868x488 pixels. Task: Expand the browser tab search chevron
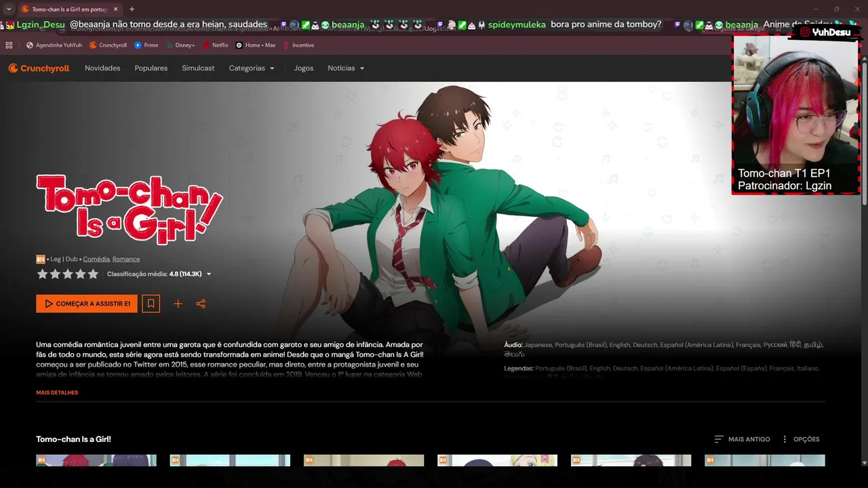[x=9, y=9]
